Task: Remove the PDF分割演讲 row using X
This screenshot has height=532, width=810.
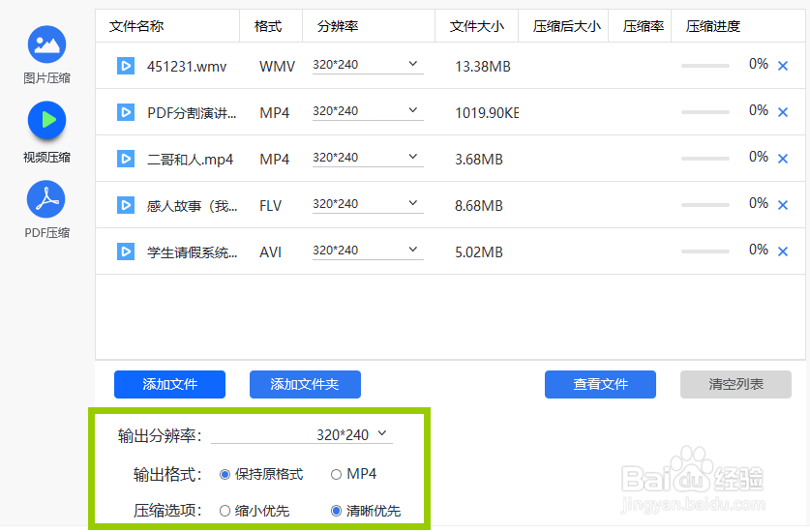Action: pyautogui.click(x=783, y=112)
